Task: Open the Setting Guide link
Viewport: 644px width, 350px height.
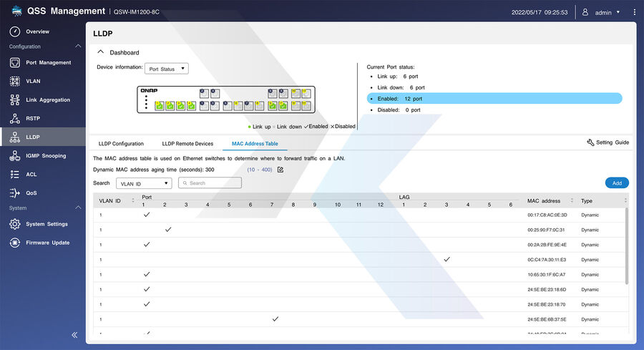Action: 608,142
